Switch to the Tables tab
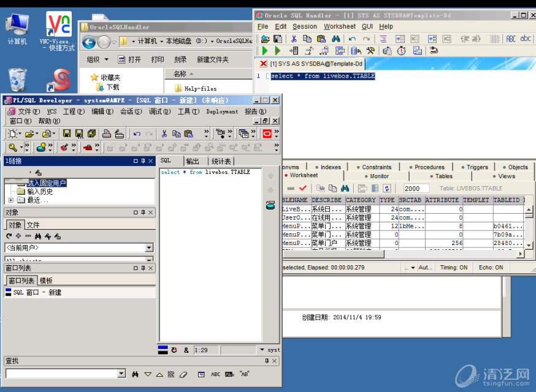 [x=443, y=176]
